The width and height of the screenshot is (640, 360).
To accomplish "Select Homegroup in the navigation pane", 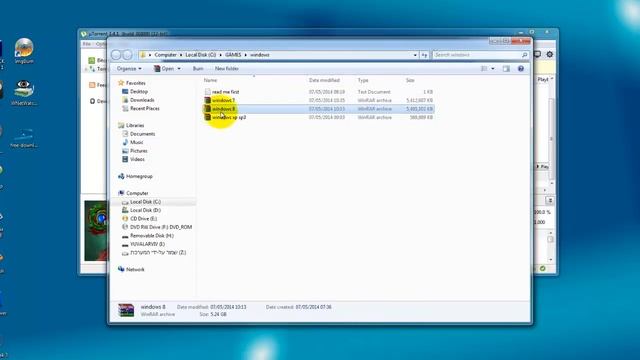I will [x=139, y=176].
